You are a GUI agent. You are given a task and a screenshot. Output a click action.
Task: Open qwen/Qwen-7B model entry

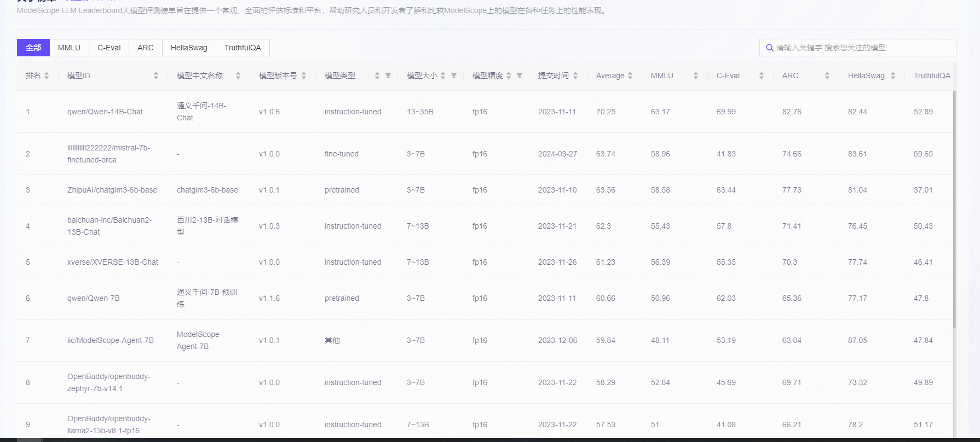pos(94,298)
